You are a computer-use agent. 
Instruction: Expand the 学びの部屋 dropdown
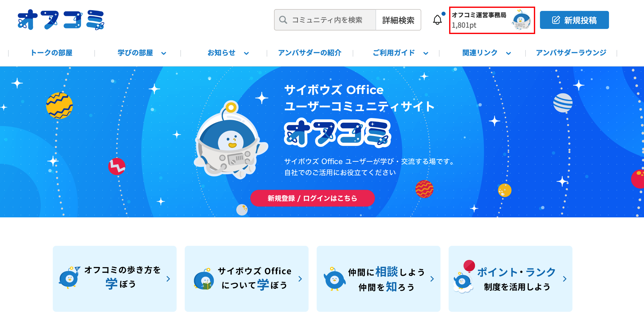pyautogui.click(x=164, y=53)
